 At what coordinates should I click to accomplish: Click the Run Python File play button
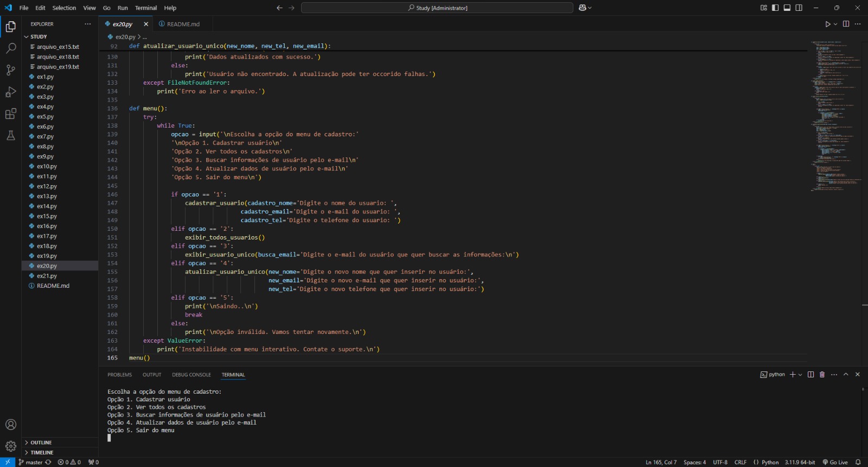[x=827, y=24]
